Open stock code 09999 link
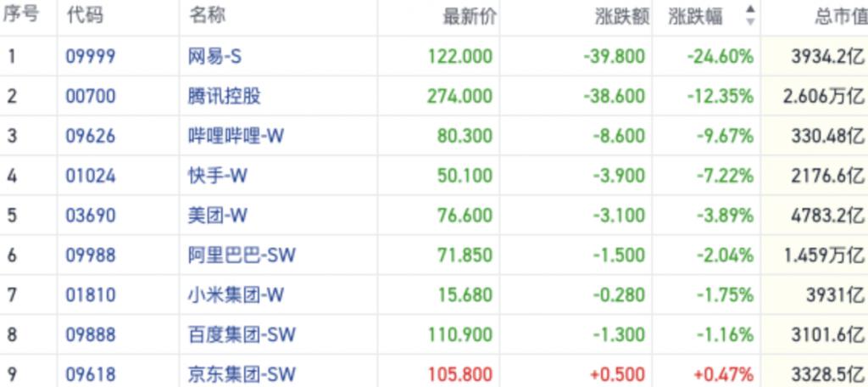Image resolution: width=868 pixels, height=387 pixels. [90, 57]
